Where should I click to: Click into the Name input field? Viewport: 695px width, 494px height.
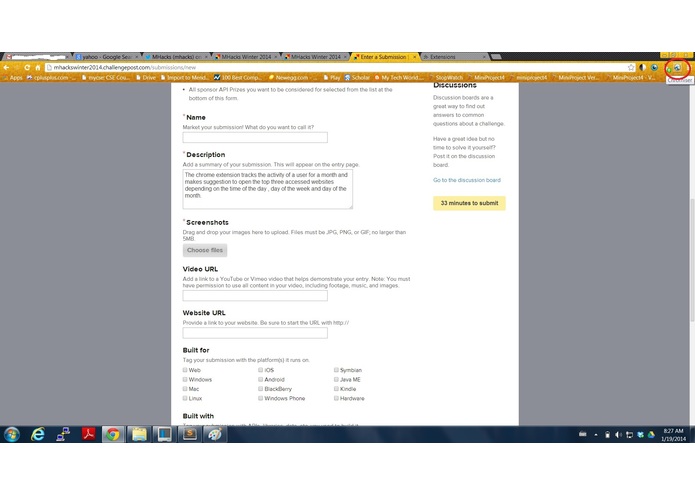tap(255, 137)
